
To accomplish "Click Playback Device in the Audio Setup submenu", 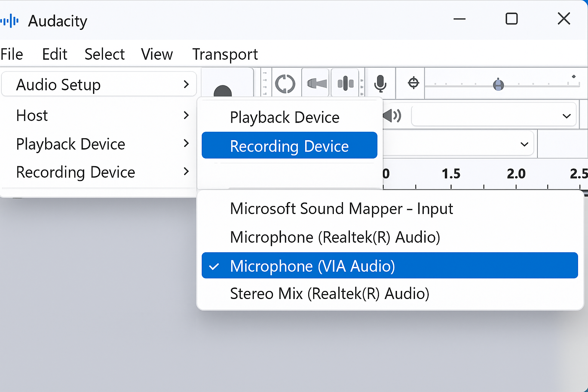I will coord(284,117).
